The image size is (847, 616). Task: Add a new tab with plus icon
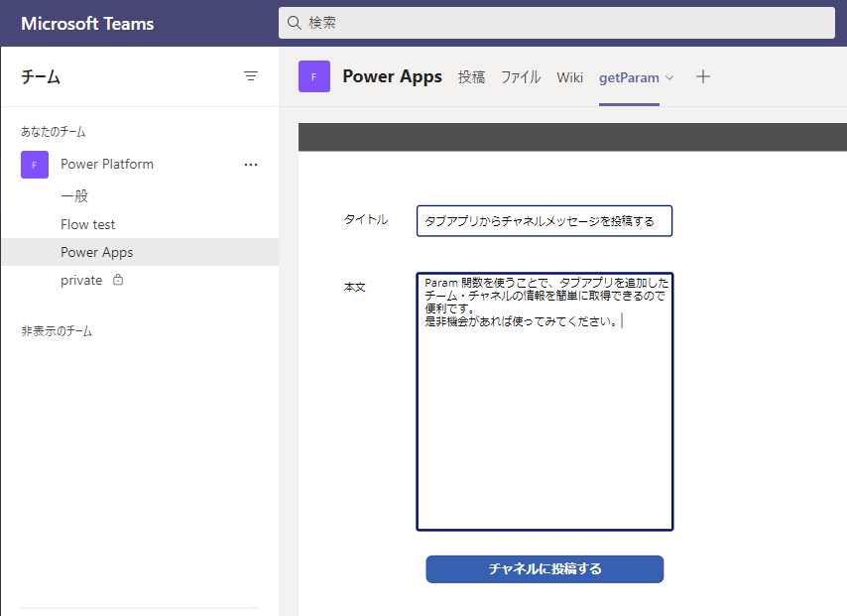click(x=703, y=76)
